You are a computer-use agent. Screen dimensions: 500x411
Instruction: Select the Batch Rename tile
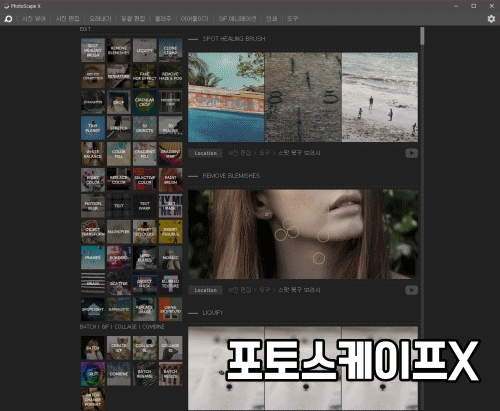coord(145,374)
